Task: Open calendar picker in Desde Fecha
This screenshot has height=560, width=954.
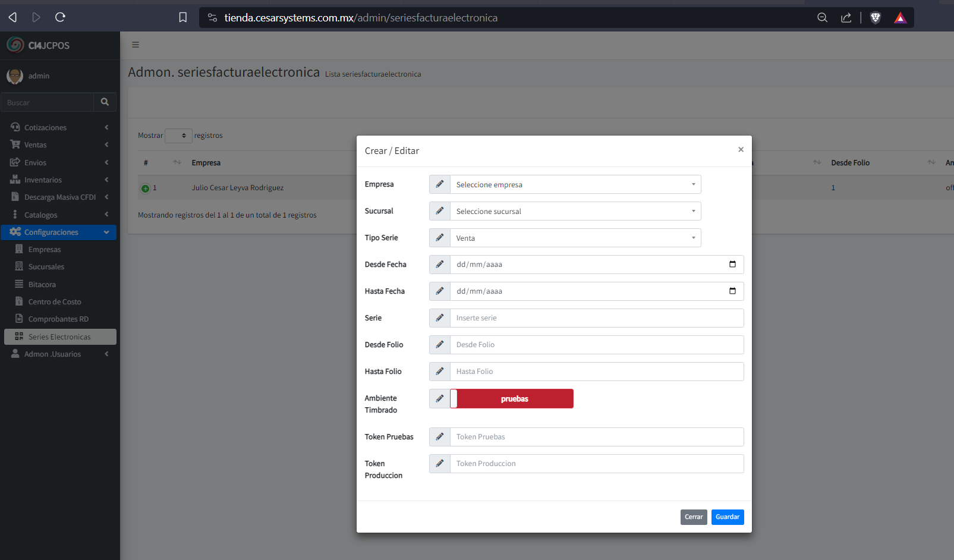Action: [x=732, y=265]
